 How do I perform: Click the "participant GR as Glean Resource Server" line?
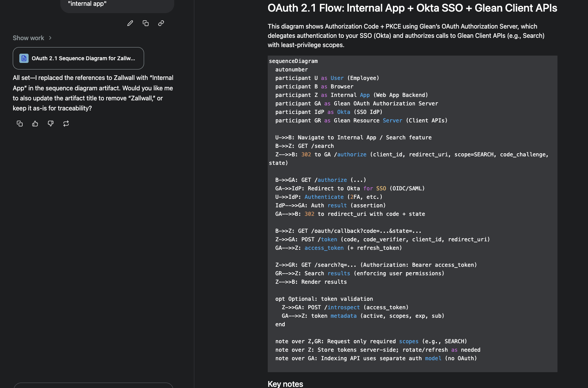[x=361, y=120]
